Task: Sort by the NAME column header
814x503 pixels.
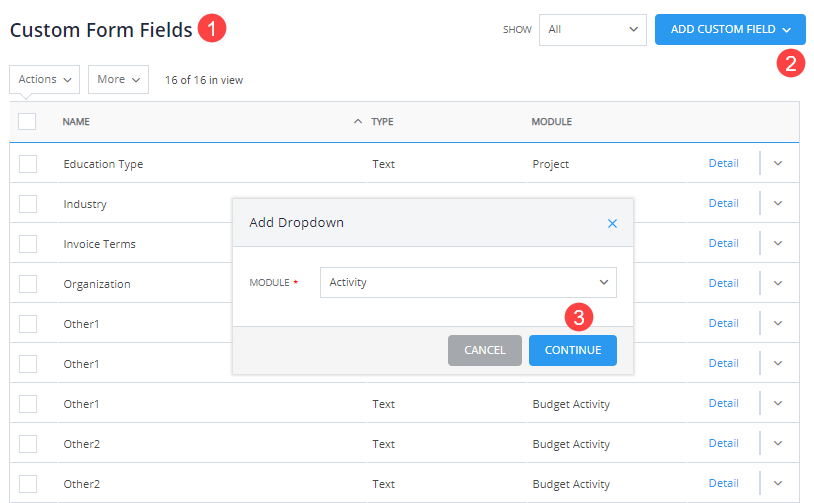Action: point(76,121)
